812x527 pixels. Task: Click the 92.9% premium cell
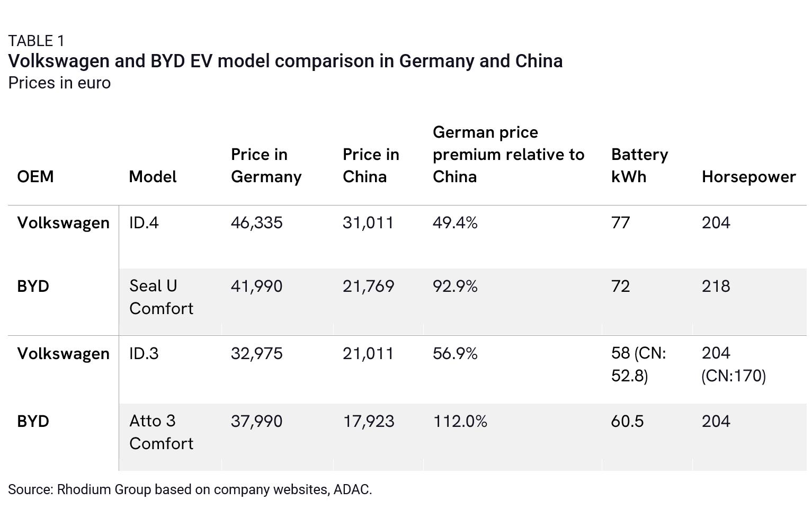click(455, 286)
